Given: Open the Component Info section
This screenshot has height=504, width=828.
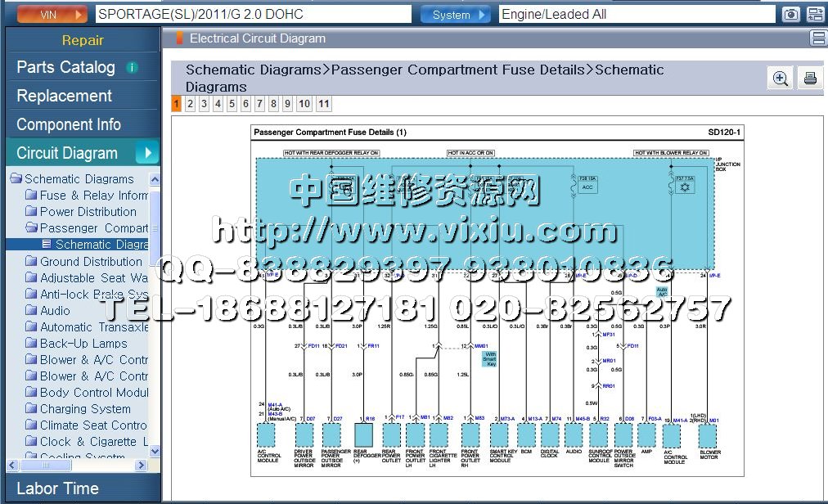Looking at the screenshot, I should pyautogui.click(x=69, y=124).
